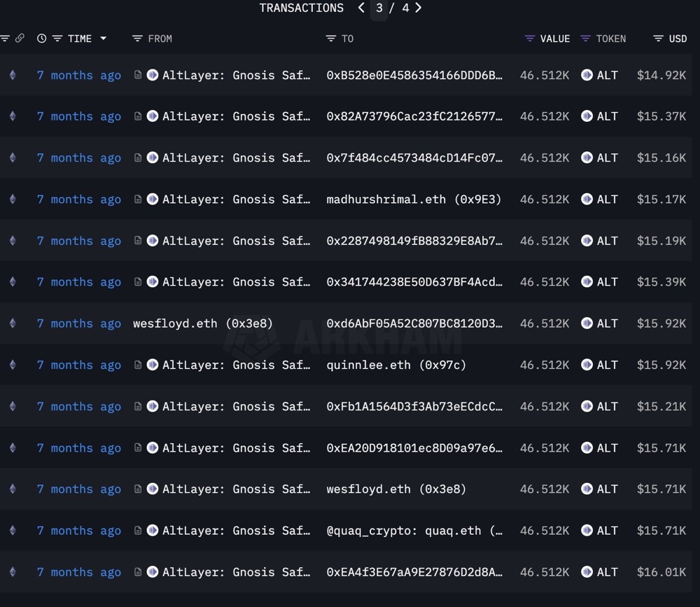This screenshot has height=607, width=700.
Task: Expand the TIME sort dropdown arrow
Action: tap(104, 39)
